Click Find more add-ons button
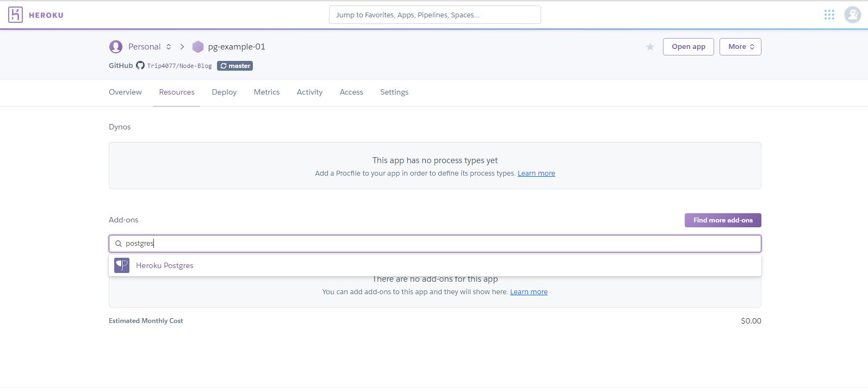The height and width of the screenshot is (391, 868). click(x=723, y=220)
